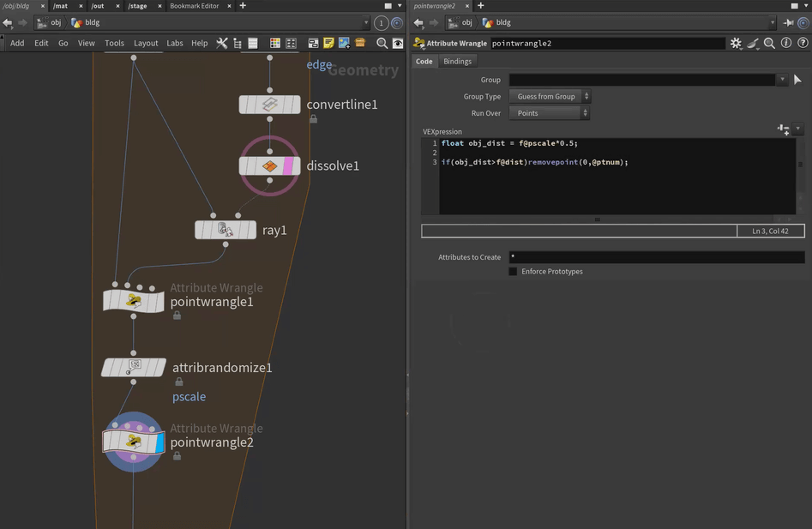Click the search magnifier in parameter pane

coord(769,43)
